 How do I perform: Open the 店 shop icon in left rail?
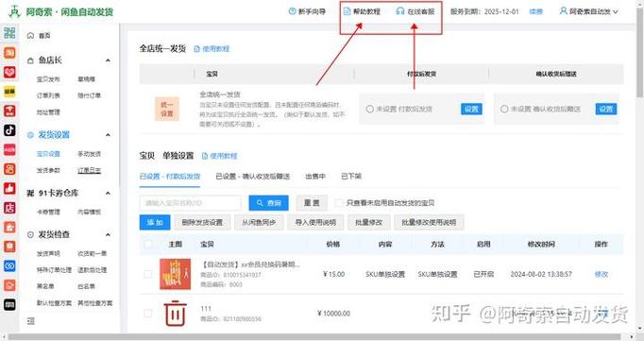tap(9, 208)
